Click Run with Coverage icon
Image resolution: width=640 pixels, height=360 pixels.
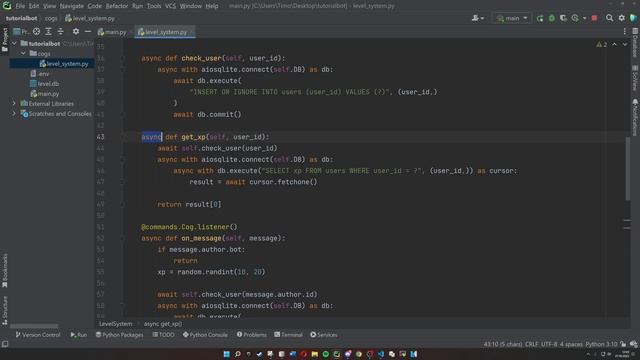pos(563,18)
